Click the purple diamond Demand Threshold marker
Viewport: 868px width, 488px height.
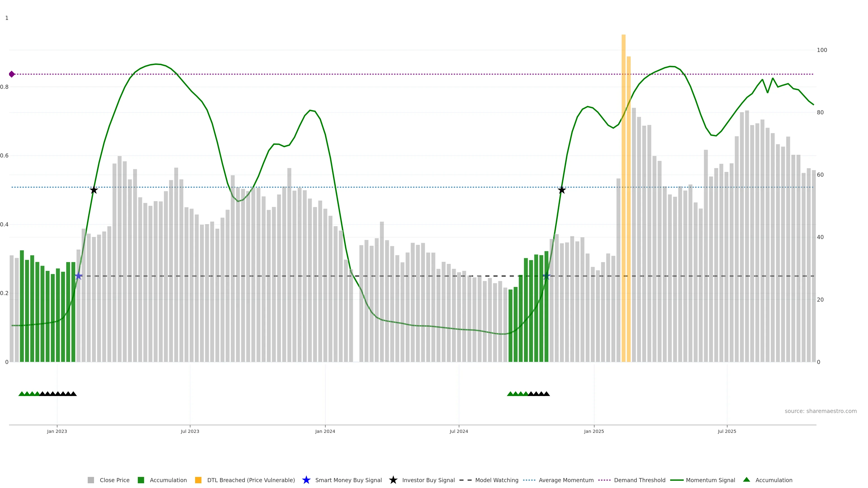click(12, 74)
